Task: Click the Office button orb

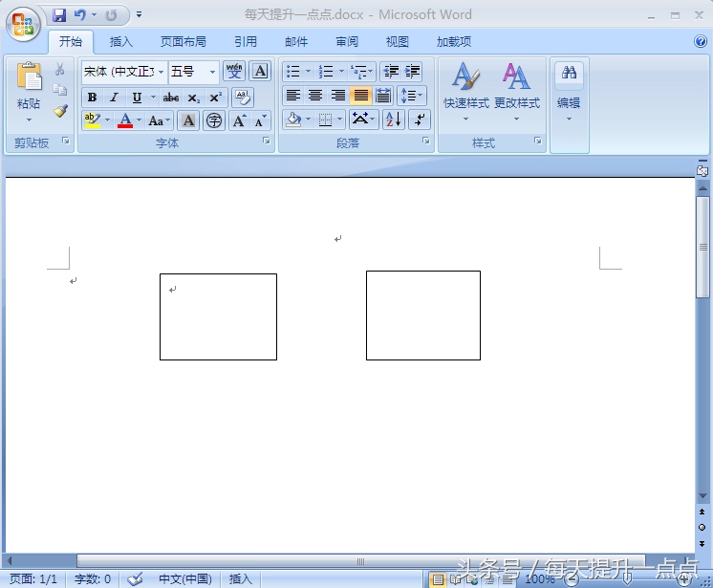Action: pos(23,24)
